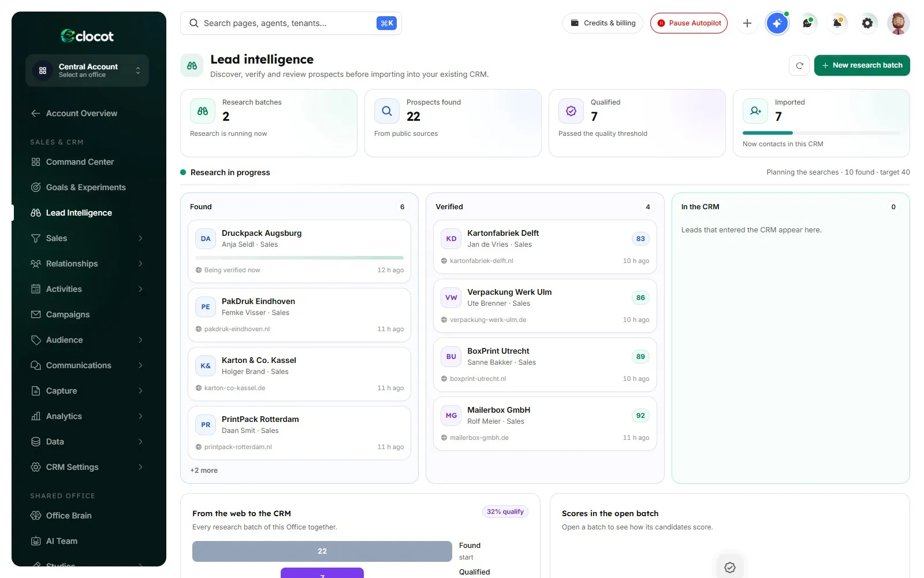This screenshot has height=578, width=924.
Task: Expand the Sales menu chevron
Action: [x=140, y=238]
